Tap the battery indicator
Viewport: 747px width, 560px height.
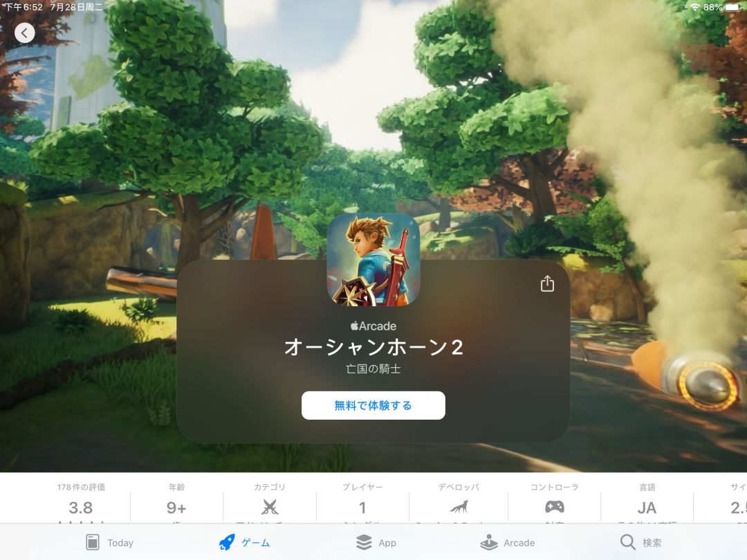click(x=734, y=7)
